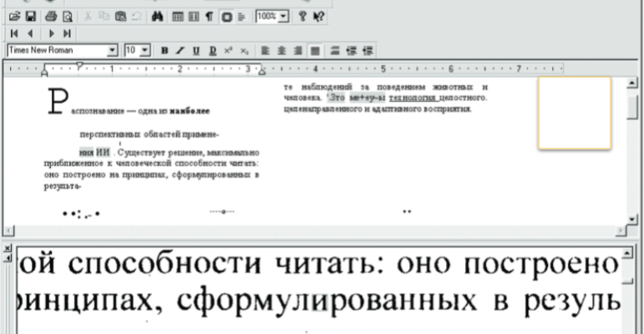Image resolution: width=644 pixels, height=334 pixels.
Task: Align text to the left
Action: click(266, 50)
